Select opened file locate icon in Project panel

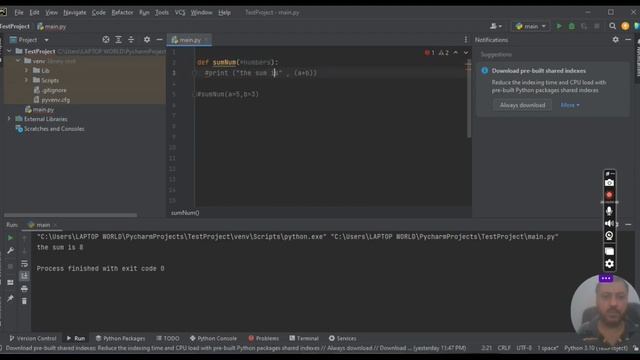[106, 40]
